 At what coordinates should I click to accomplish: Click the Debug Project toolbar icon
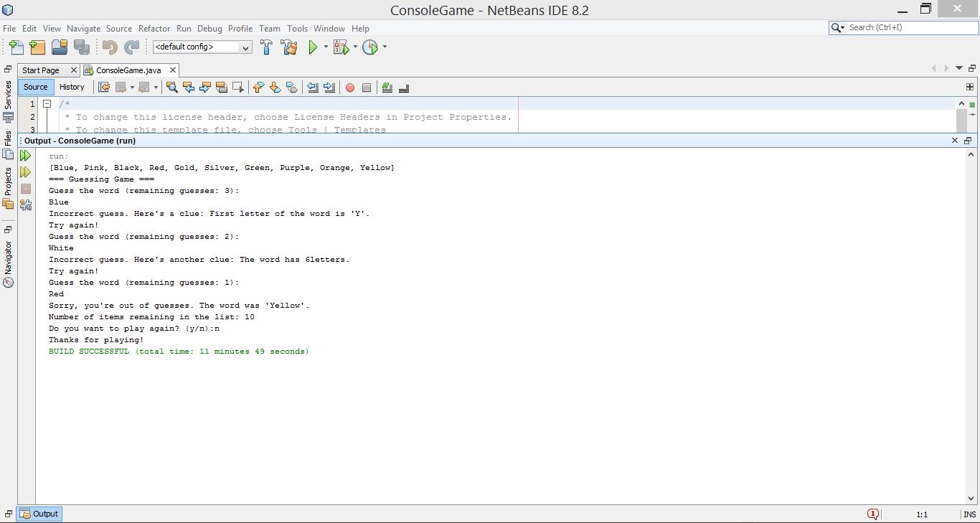[x=341, y=47]
